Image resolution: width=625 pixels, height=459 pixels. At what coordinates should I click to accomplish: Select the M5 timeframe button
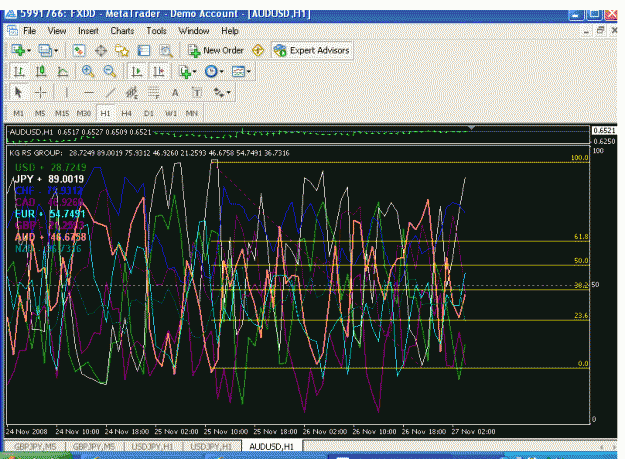(40, 114)
